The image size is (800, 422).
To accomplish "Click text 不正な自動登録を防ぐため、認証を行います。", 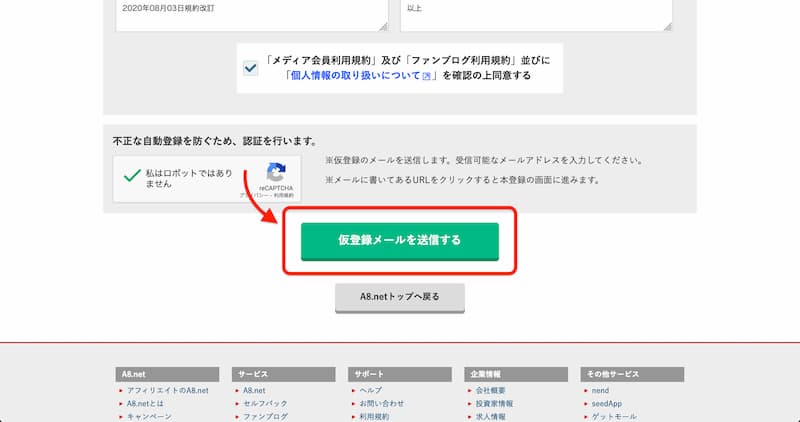I will tap(215, 141).
